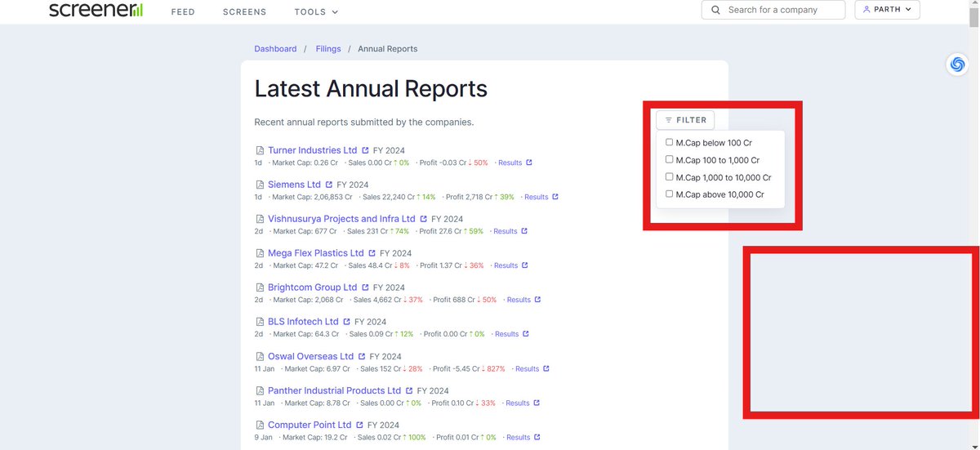
Task: Focus the Search for a company field
Action: (773, 10)
